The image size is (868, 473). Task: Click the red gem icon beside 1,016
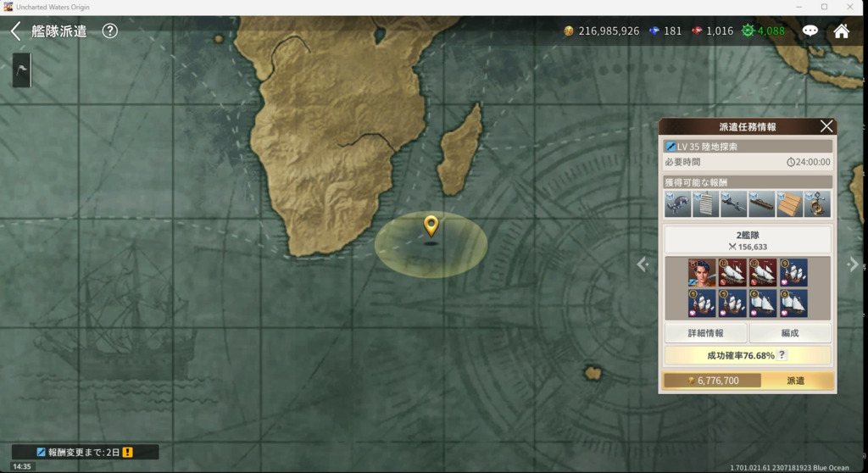[697, 31]
